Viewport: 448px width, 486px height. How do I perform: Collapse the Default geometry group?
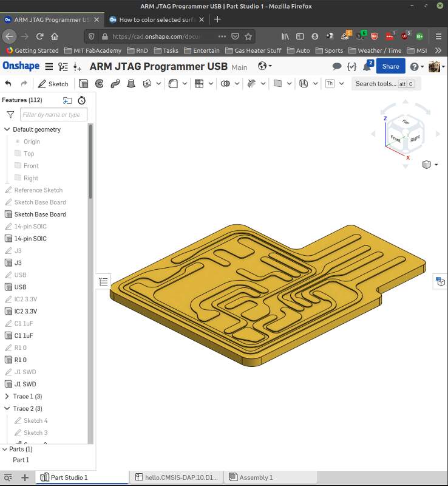click(x=7, y=129)
